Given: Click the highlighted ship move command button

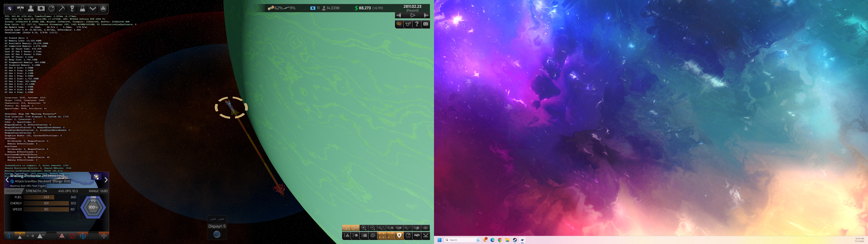Looking at the screenshot, I should (x=19, y=236).
